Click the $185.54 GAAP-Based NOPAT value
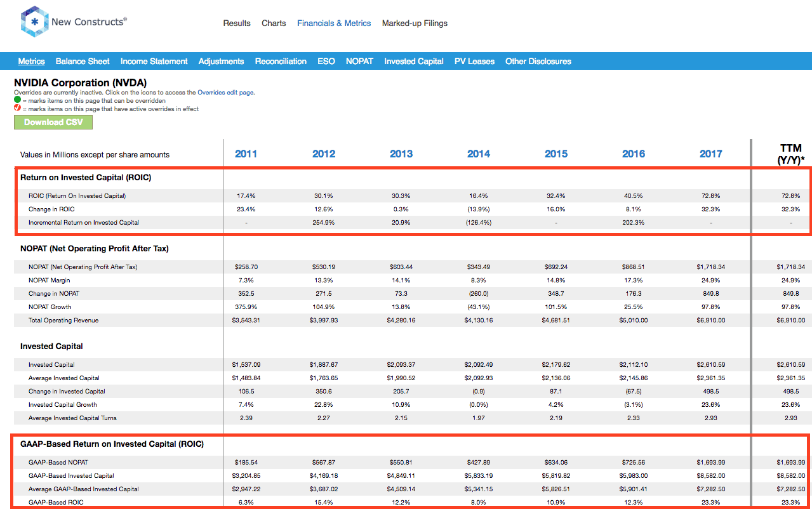Viewport: 812px width, 509px height. click(x=246, y=463)
